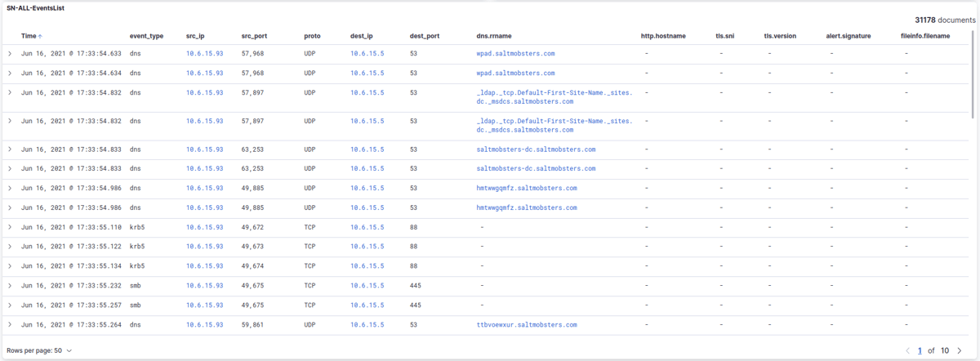Viewport: 980px width, 361px height.
Task: Click dest port 88 in 17:33:55.110 row
Action: [414, 226]
